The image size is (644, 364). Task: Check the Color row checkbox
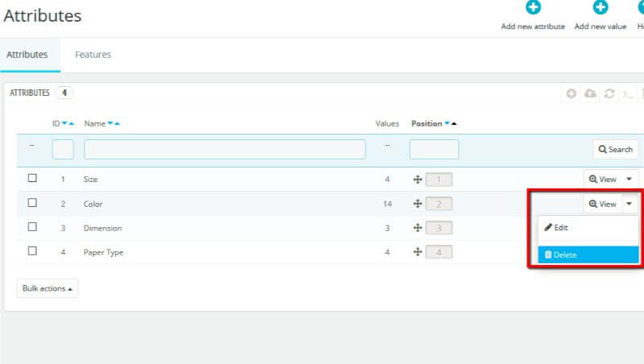32,203
